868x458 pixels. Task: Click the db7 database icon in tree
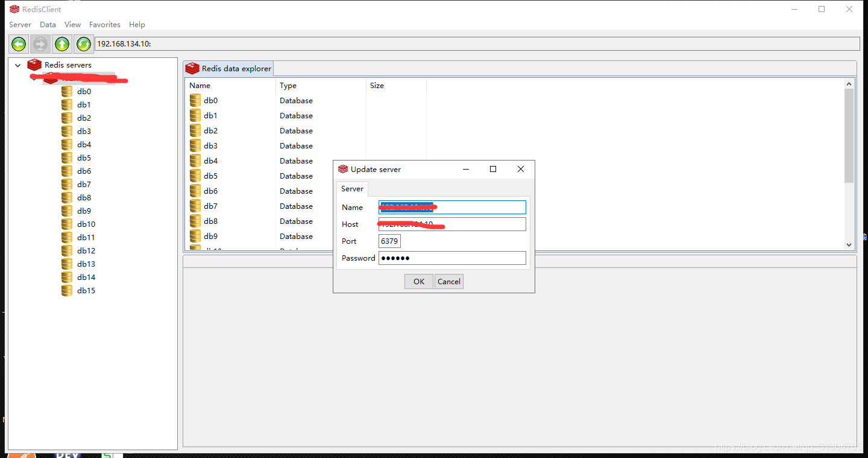tap(67, 184)
